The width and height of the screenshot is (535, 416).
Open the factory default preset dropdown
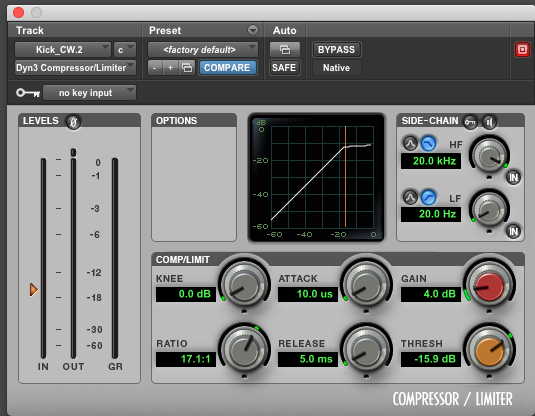[x=203, y=50]
